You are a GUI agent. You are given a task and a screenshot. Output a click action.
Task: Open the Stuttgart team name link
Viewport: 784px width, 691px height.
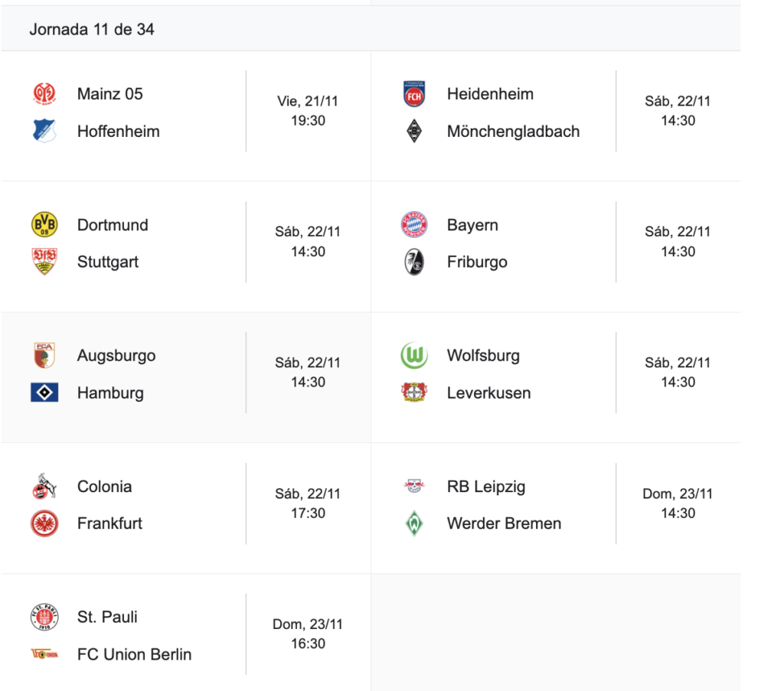(108, 262)
